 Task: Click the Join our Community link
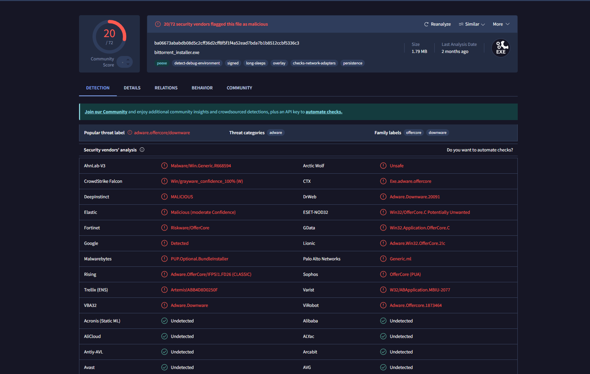coord(106,112)
